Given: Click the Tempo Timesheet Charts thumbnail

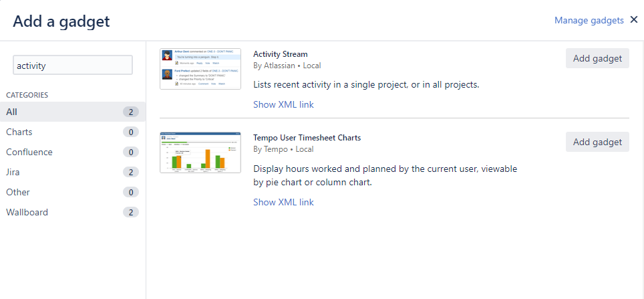Looking at the screenshot, I should click(200, 153).
